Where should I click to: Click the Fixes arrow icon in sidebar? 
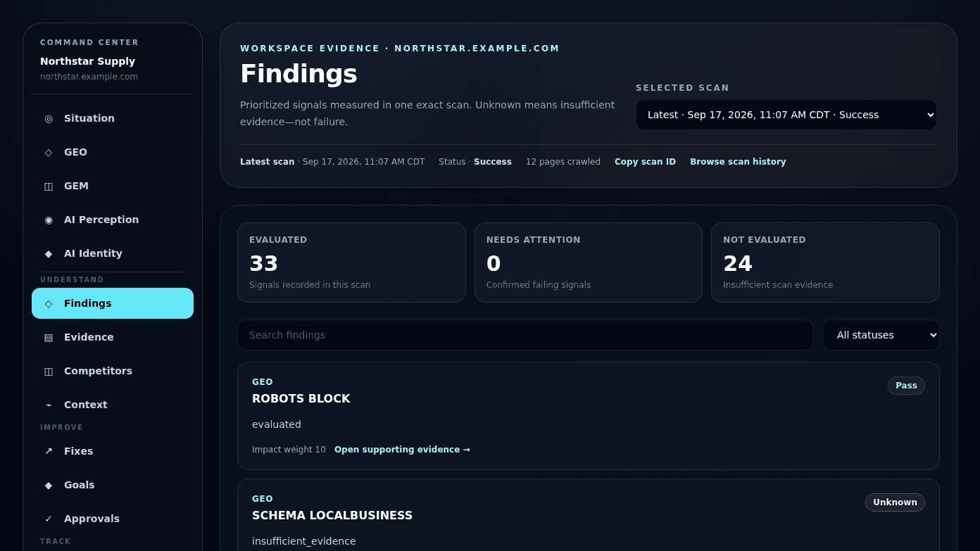(x=49, y=451)
